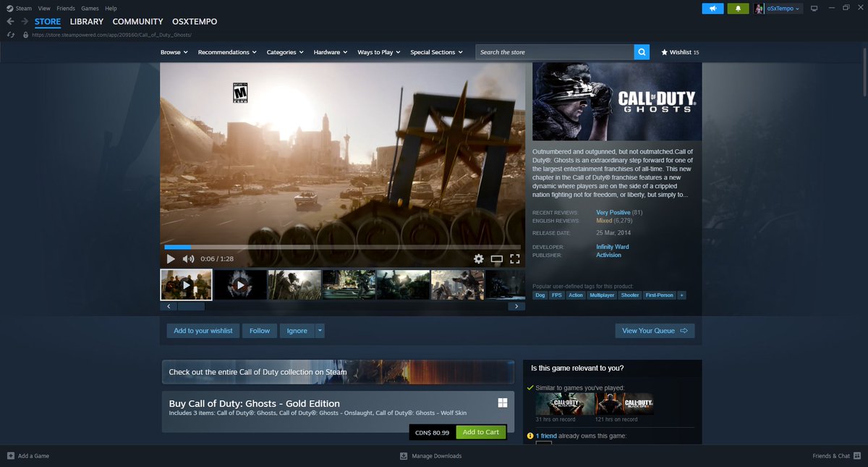This screenshot has height=467, width=868.
Task: Select the STORE tab
Action: (x=48, y=22)
